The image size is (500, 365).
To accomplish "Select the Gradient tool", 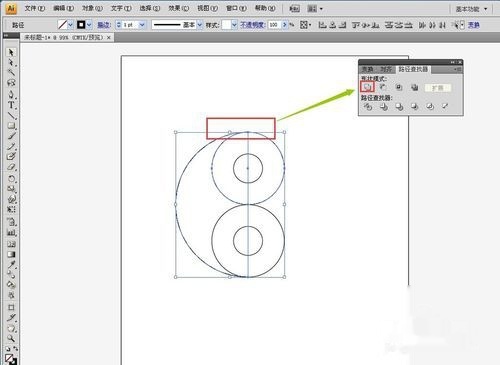I will point(11,254).
